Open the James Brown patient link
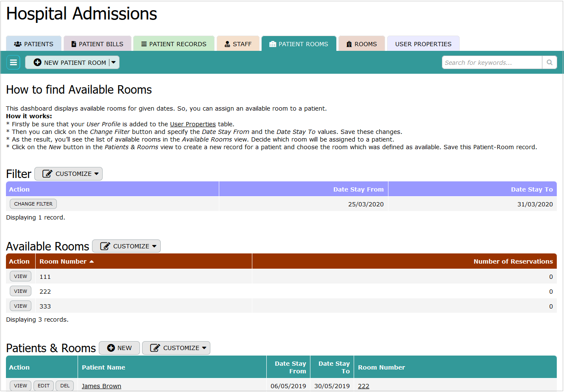 (101, 386)
